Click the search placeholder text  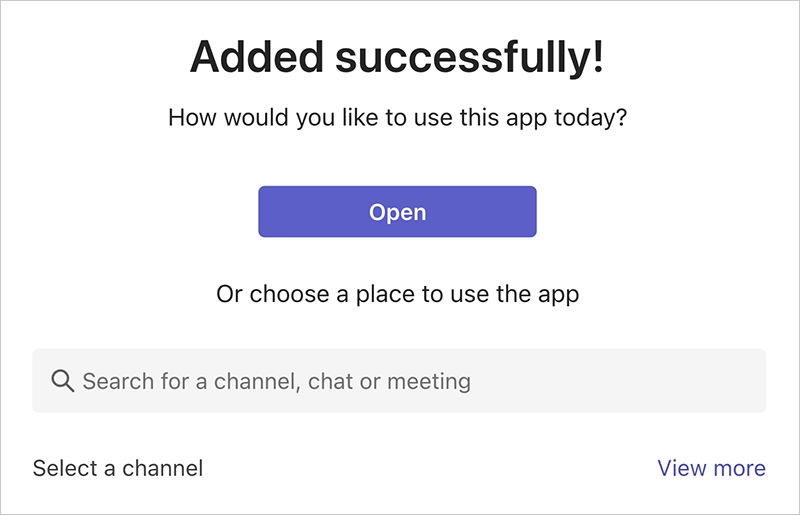(276, 381)
